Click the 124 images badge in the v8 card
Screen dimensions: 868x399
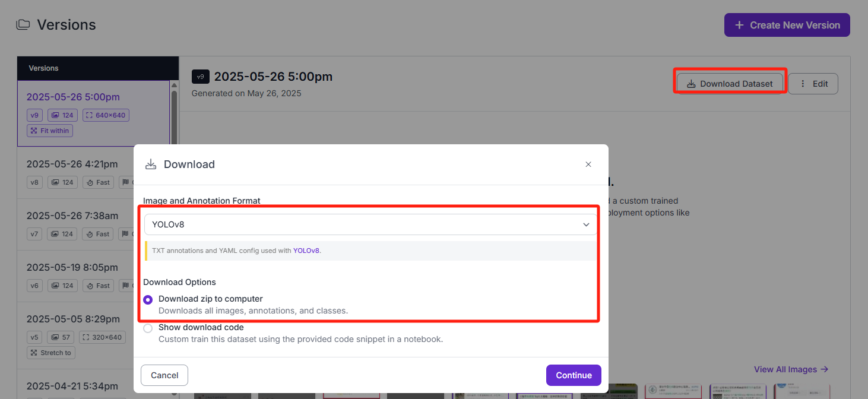(62, 182)
